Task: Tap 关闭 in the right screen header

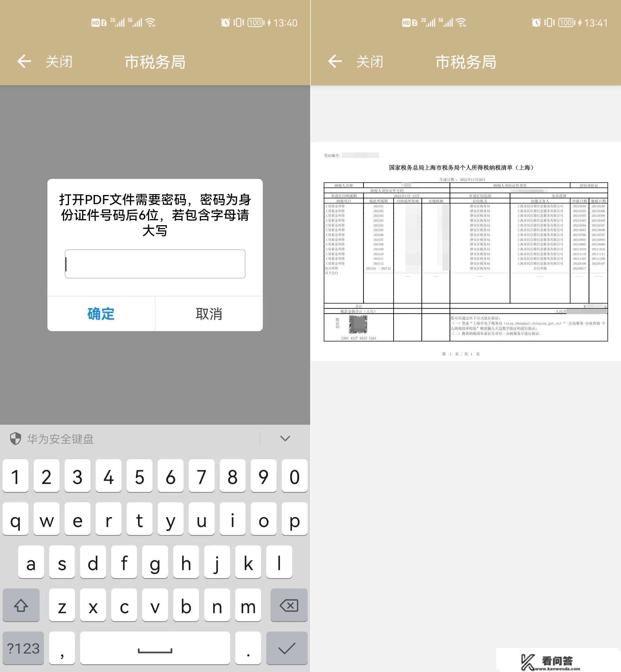Action: pos(370,62)
